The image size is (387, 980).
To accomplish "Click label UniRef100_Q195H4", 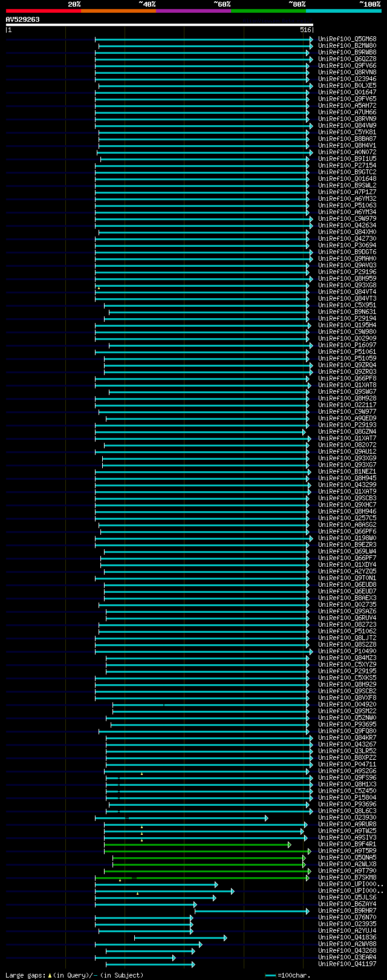I will (347, 325).
